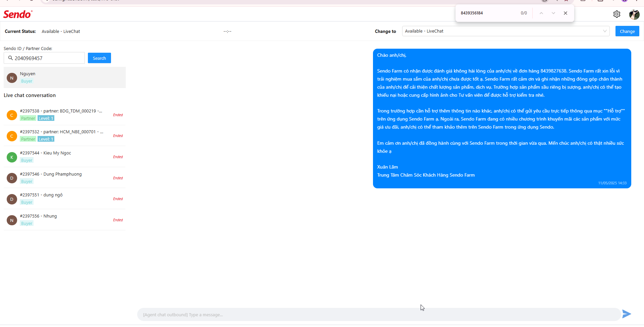Image resolution: width=644 pixels, height=327 pixels.
Task: Click Buyer tag under Kieu My Ngoc
Action: [27, 160]
